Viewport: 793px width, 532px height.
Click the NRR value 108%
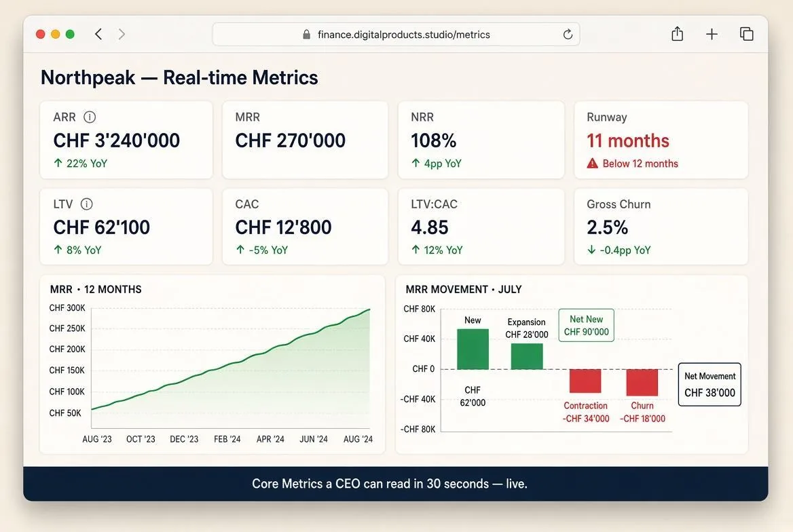(x=433, y=140)
